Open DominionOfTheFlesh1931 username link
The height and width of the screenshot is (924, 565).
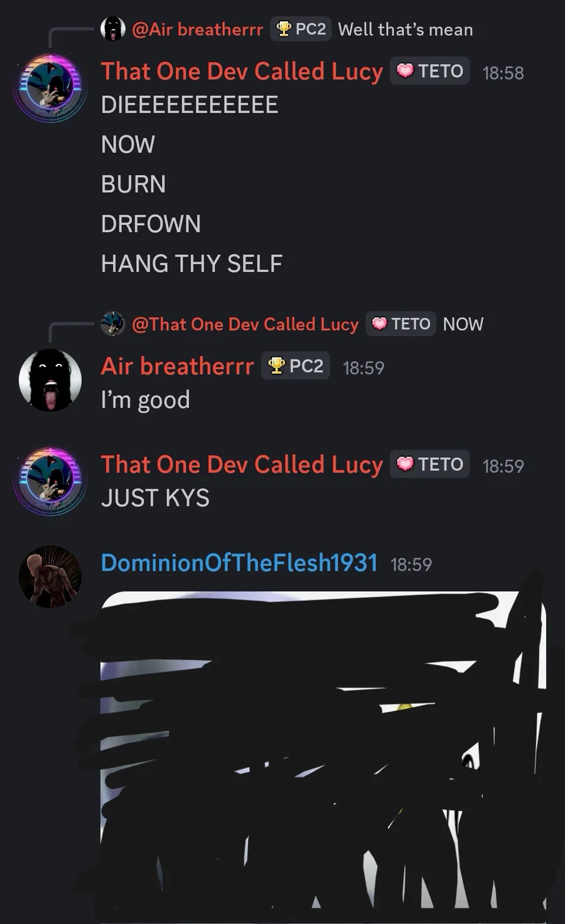tap(239, 563)
